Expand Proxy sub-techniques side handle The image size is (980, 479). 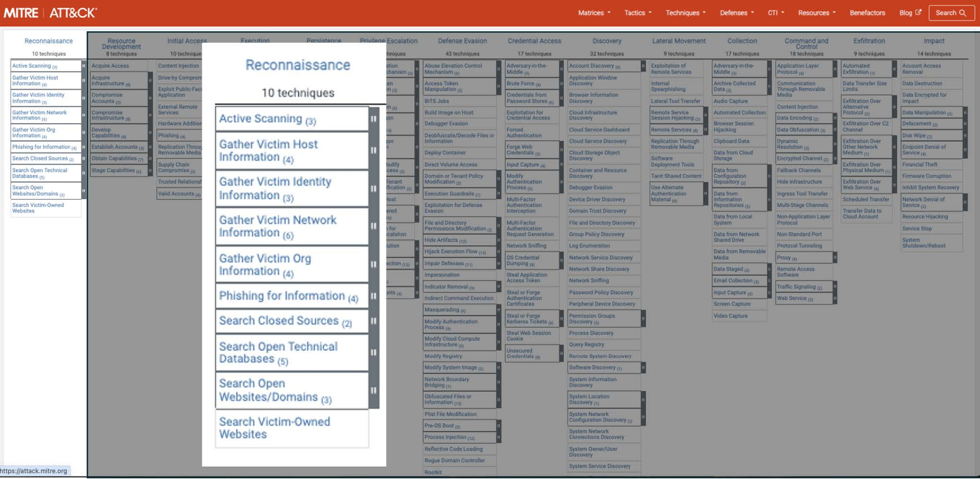pos(835,258)
